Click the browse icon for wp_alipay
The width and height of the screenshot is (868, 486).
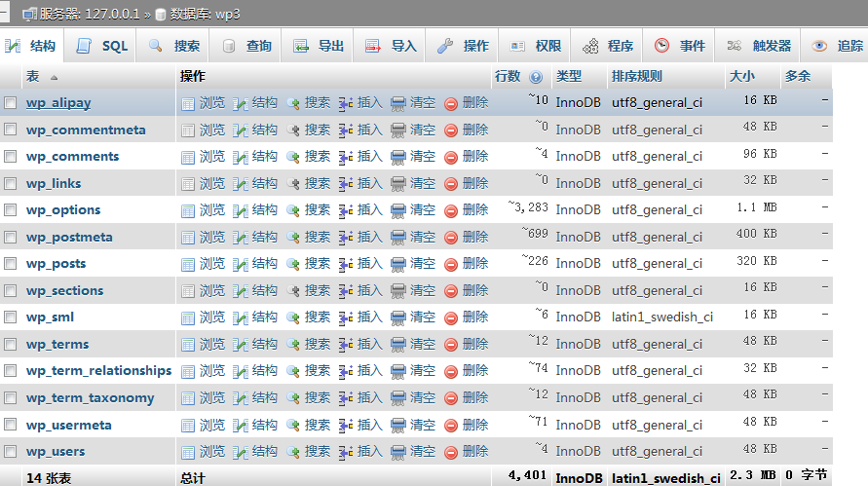tap(188, 102)
